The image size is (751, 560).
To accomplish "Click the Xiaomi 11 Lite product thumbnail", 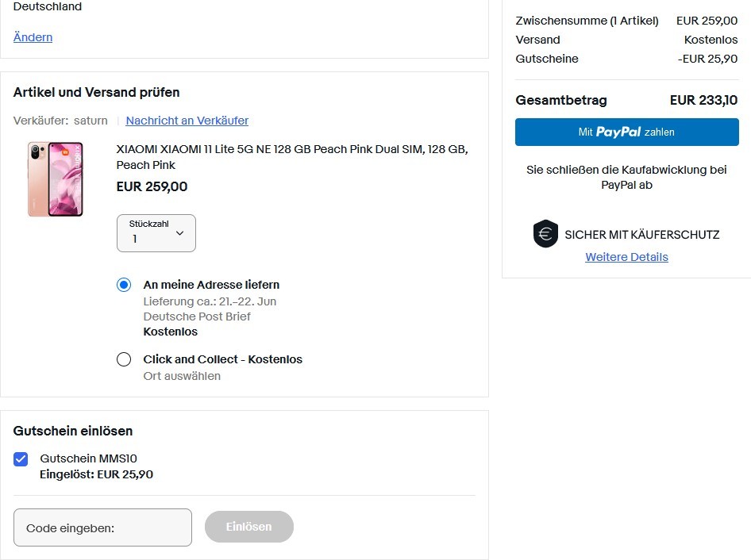I will pos(55,179).
